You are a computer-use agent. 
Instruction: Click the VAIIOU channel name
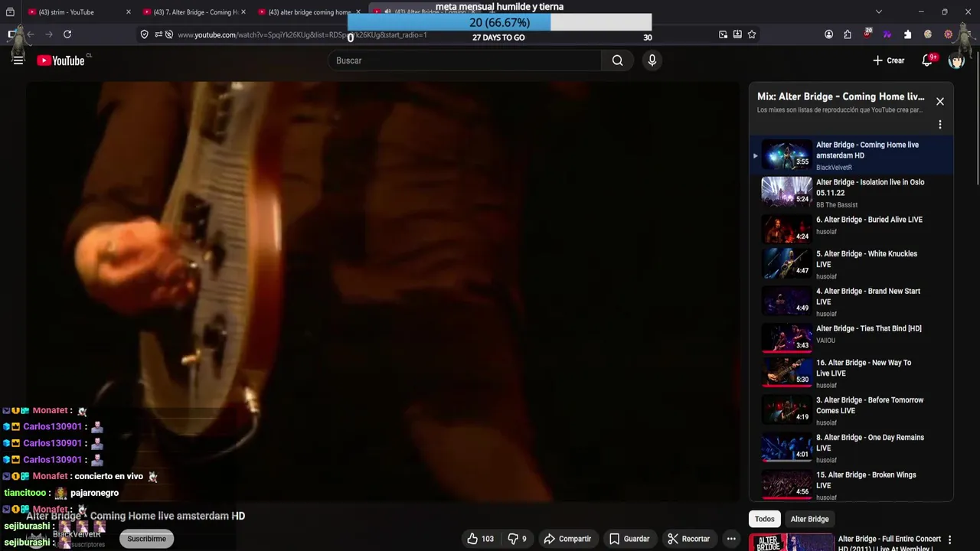[825, 341]
